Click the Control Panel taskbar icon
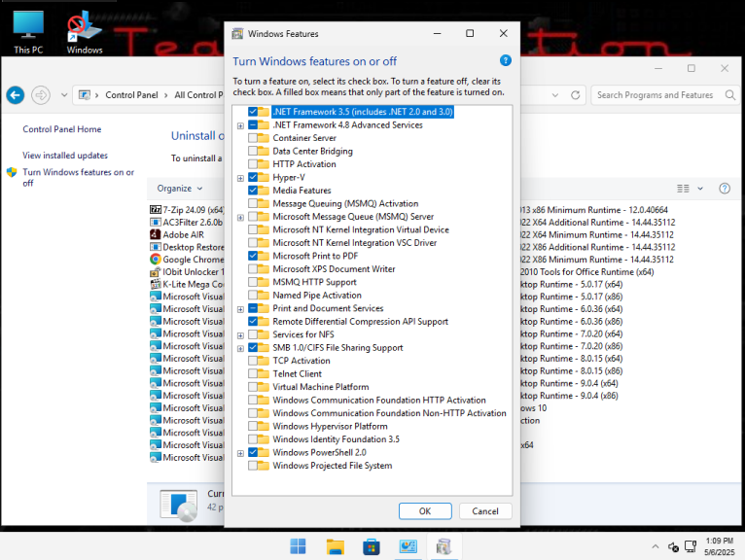This screenshot has width=745, height=560. 408,546
